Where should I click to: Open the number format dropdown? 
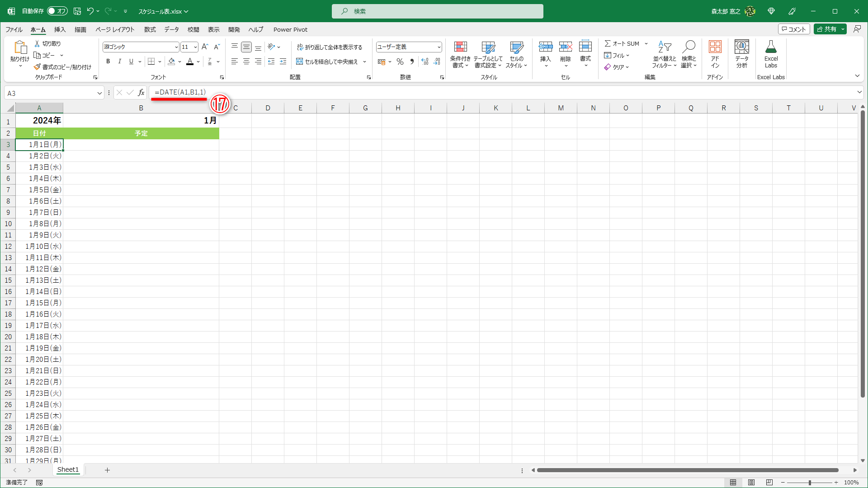[x=439, y=47]
